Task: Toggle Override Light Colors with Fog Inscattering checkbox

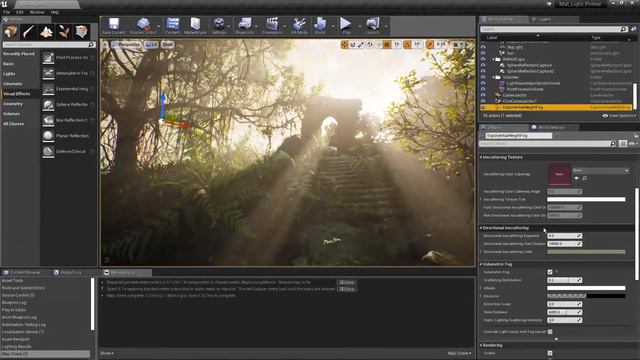Action: tap(550, 332)
